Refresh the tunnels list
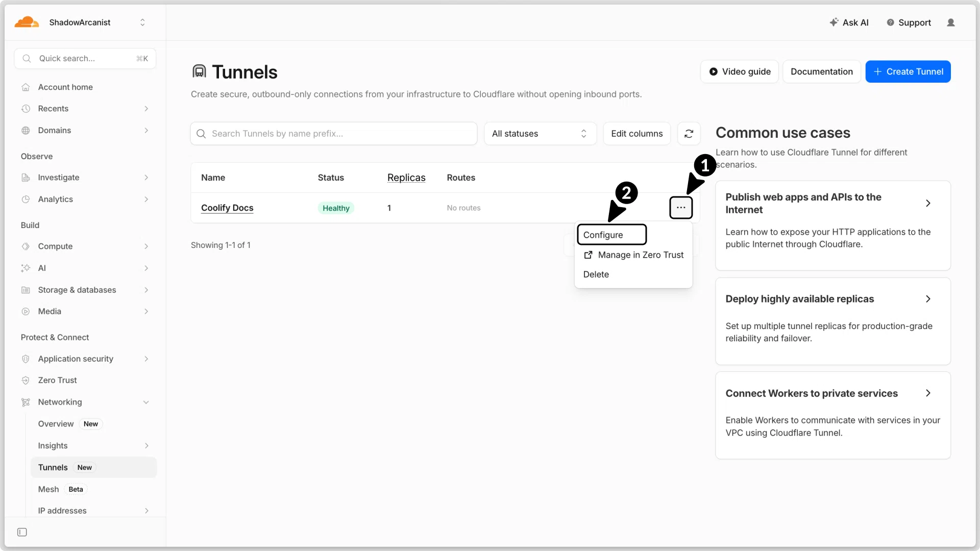Viewport: 980px width, 551px height. [689, 134]
